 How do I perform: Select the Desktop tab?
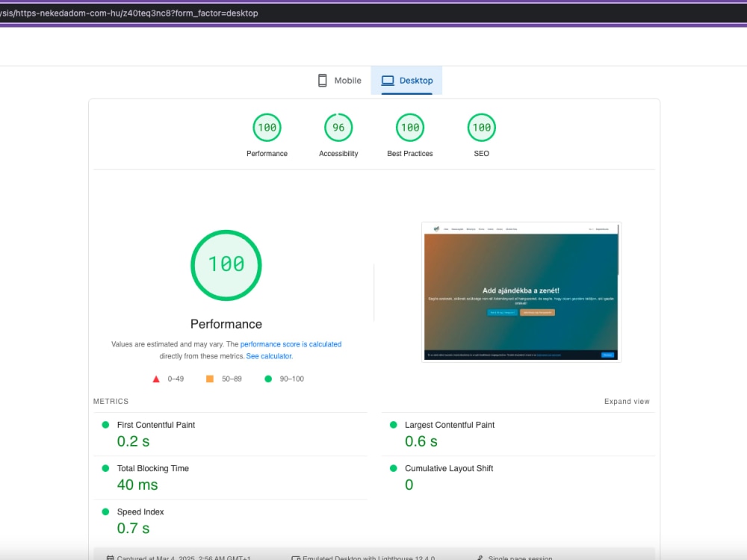pyautogui.click(x=407, y=81)
